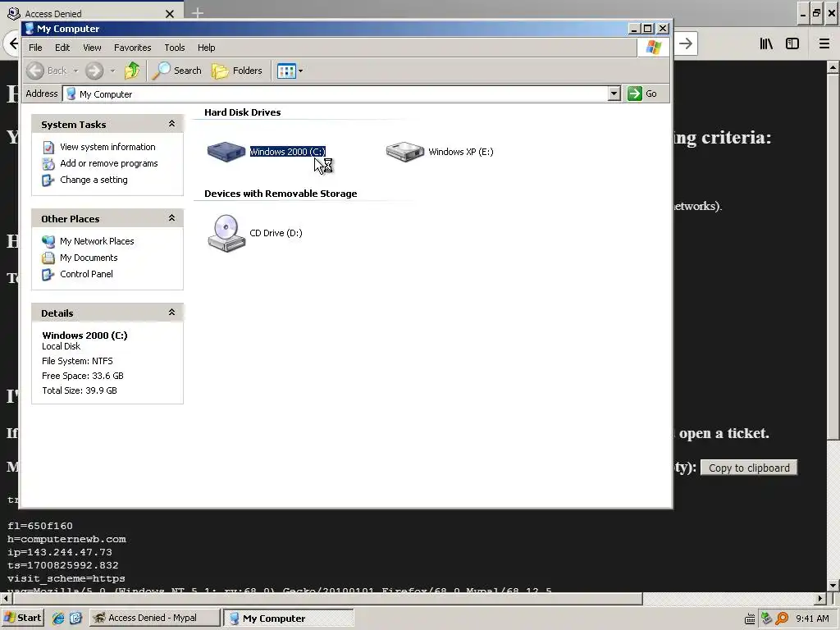
Task: Open the File menu
Action: click(35, 48)
